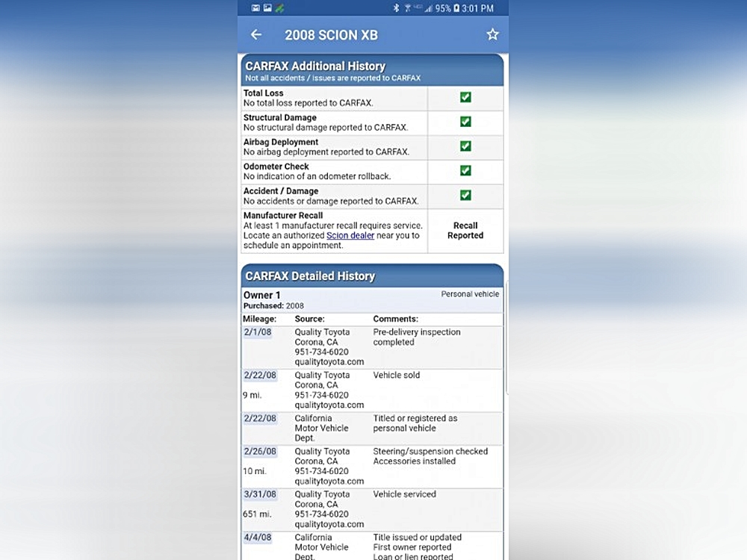Tap the 3/31/08 Vehicle serviced record
Screen dimensions: 747x560
pos(371,509)
